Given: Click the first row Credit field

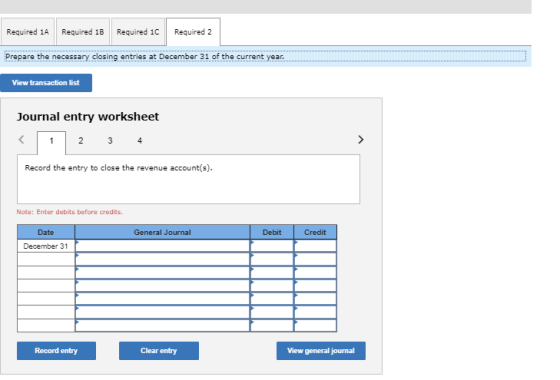Looking at the screenshot, I should 315,246.
